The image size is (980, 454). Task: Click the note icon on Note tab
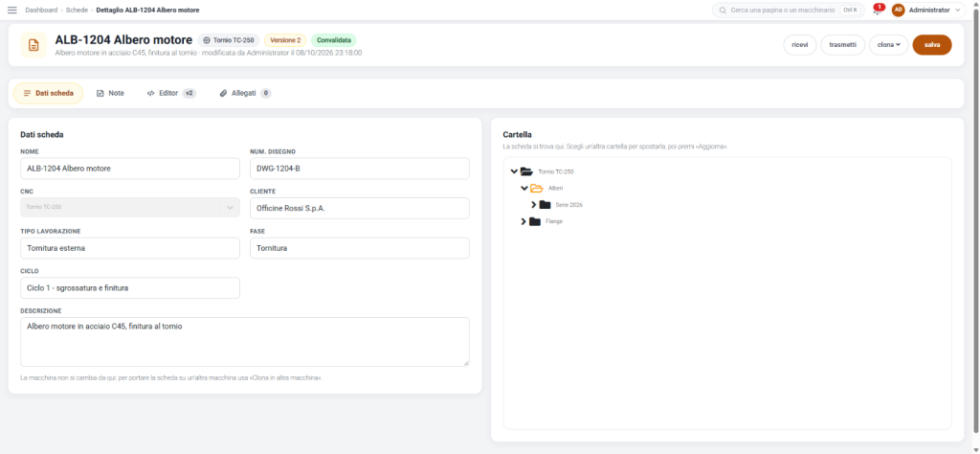(100, 93)
